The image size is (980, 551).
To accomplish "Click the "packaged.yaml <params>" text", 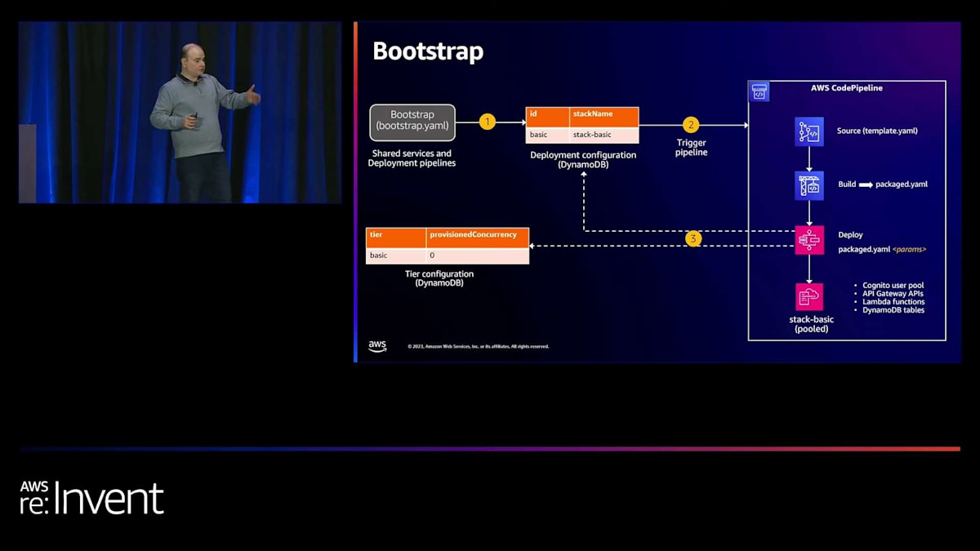I will point(882,249).
